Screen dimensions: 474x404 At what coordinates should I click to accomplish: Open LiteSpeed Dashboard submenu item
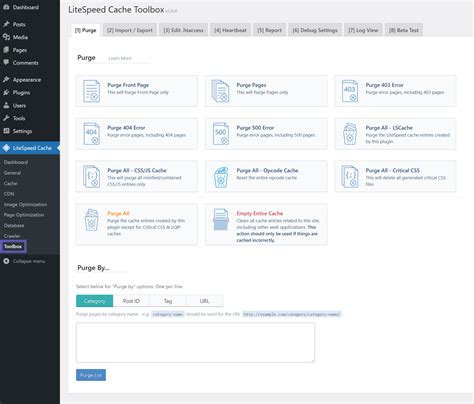pos(16,162)
